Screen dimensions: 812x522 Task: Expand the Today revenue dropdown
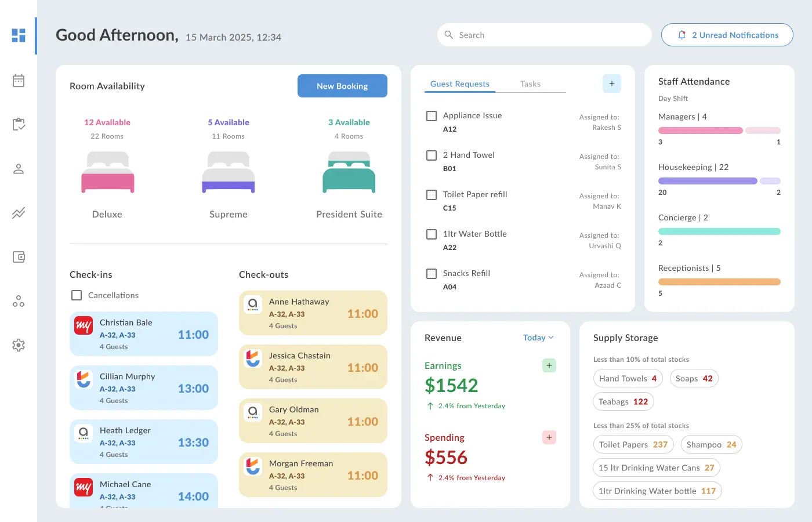point(538,338)
